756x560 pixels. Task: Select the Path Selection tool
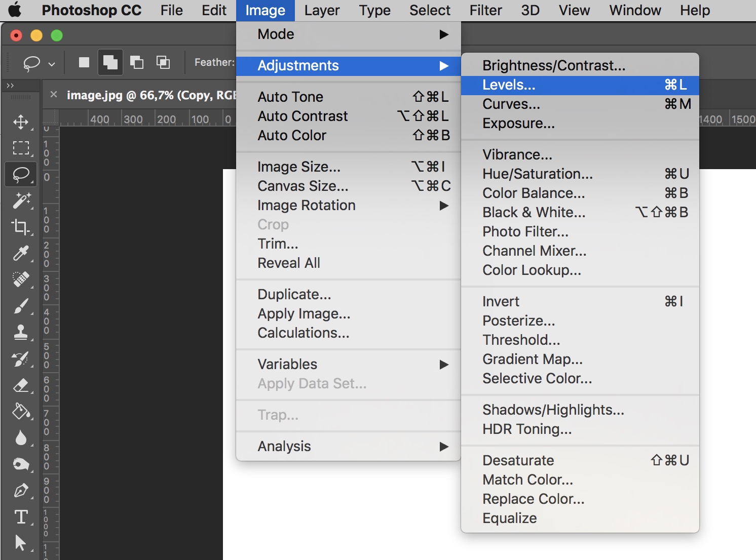coord(21,543)
